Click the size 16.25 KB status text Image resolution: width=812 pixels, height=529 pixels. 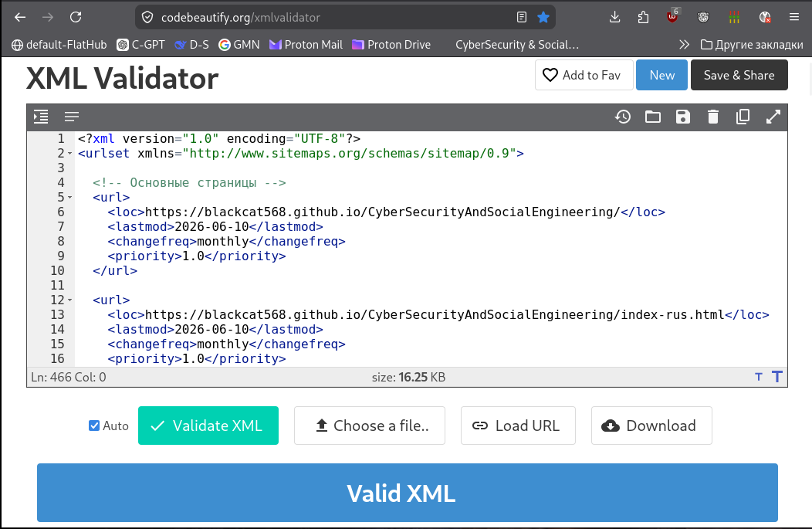click(408, 377)
